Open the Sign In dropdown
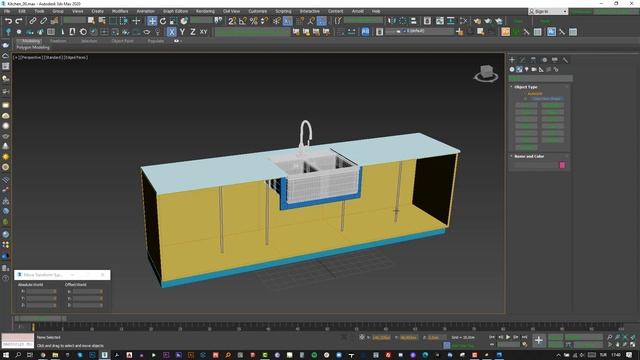This screenshot has height=360, width=640. (548, 11)
